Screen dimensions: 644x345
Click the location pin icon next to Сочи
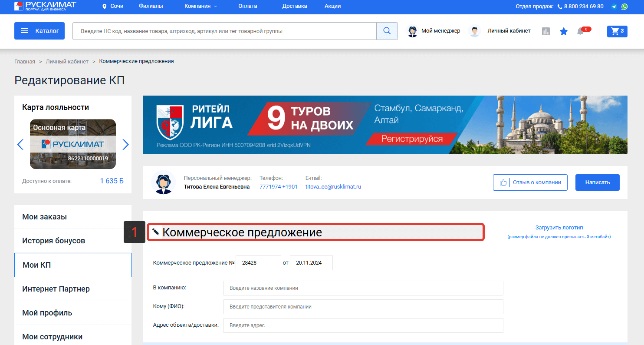click(104, 7)
